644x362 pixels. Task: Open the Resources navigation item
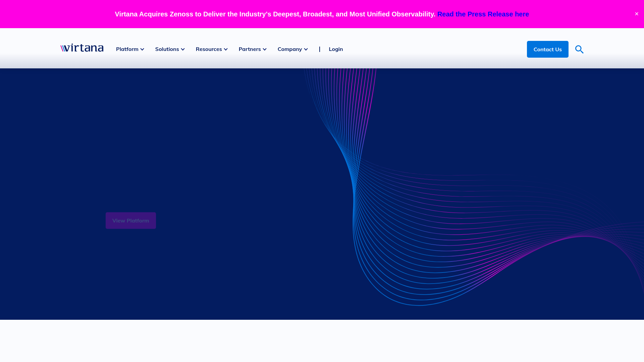point(209,49)
